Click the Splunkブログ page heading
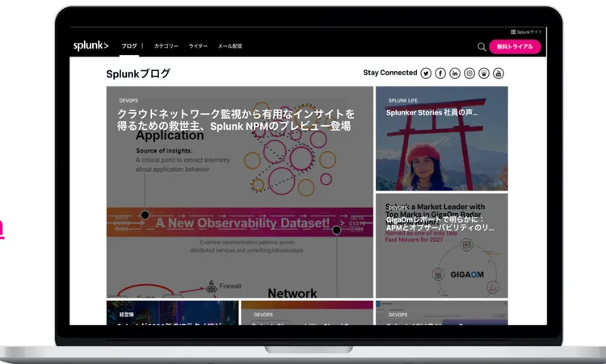Viewport: 606px width, 364px height. click(138, 73)
